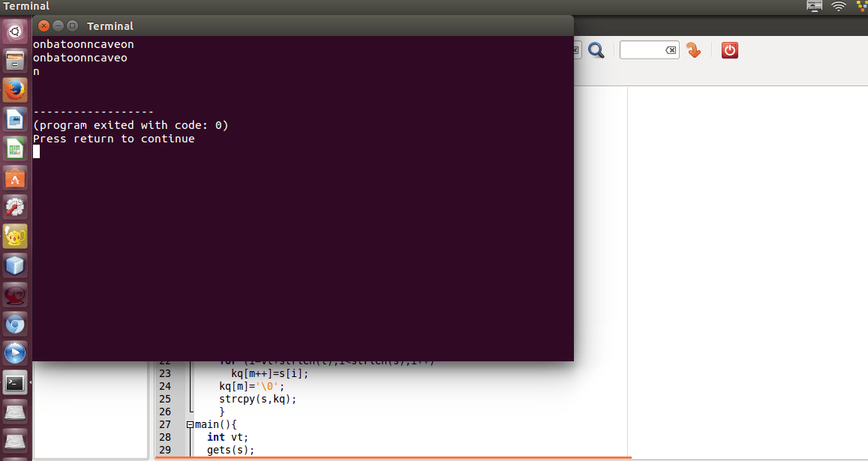868x461 pixels.
Task: Click the terminal output line 'onbatoonncaveo'
Action: coord(80,58)
